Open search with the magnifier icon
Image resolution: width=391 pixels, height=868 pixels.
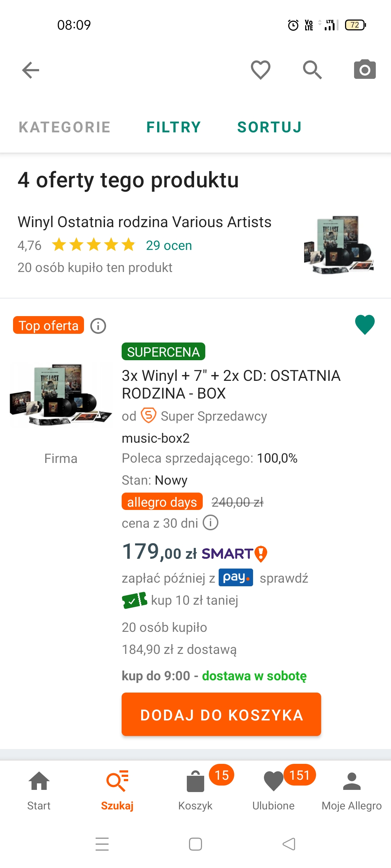(312, 70)
